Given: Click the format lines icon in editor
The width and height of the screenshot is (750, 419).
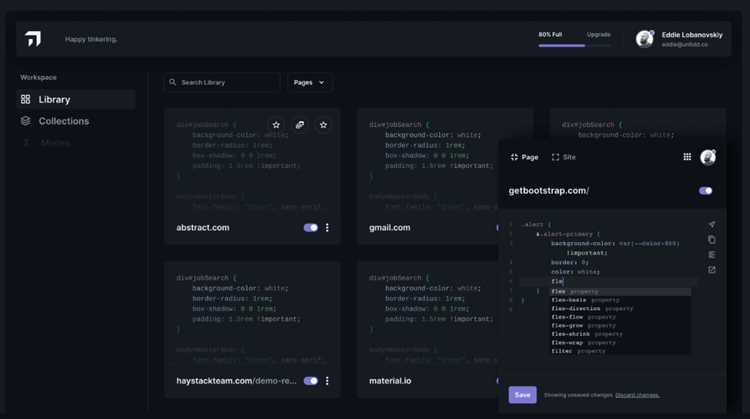Looking at the screenshot, I should pyautogui.click(x=712, y=255).
